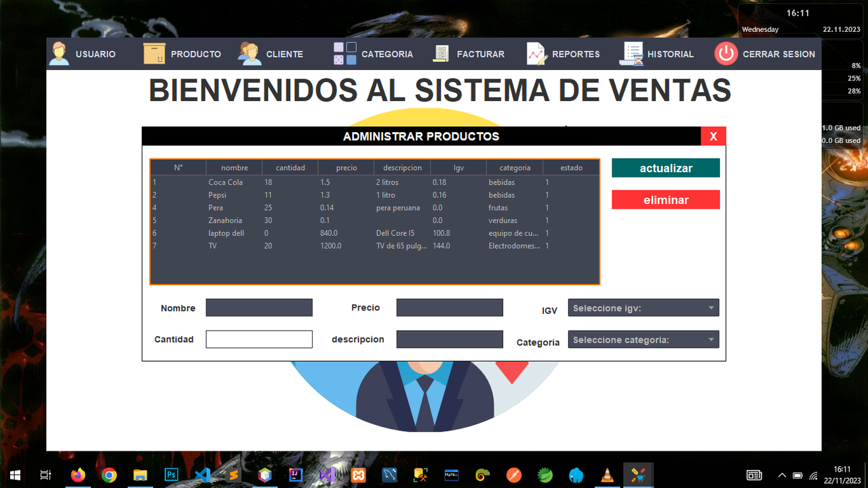This screenshot has height=488, width=868.
Task: Click the Cantidad input field
Action: (x=259, y=339)
